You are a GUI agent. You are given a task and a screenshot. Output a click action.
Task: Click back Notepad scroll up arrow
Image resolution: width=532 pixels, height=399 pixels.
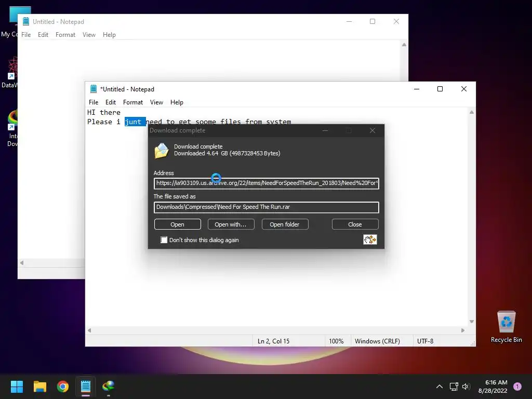[404, 45]
